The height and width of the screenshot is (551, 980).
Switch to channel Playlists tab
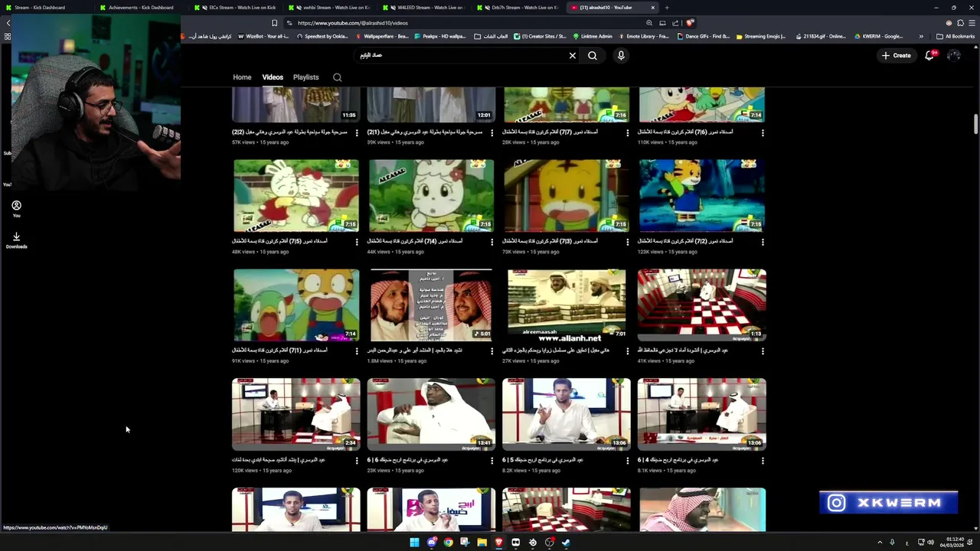click(305, 77)
